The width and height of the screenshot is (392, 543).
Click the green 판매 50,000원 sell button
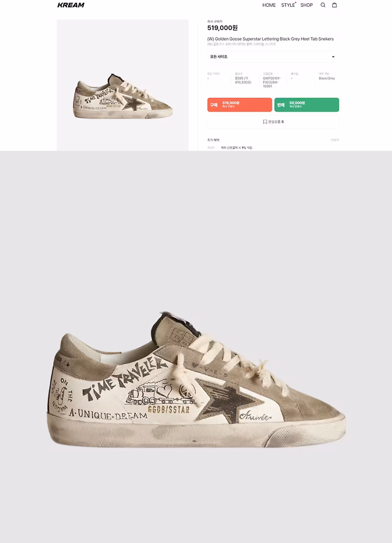pyautogui.click(x=307, y=105)
